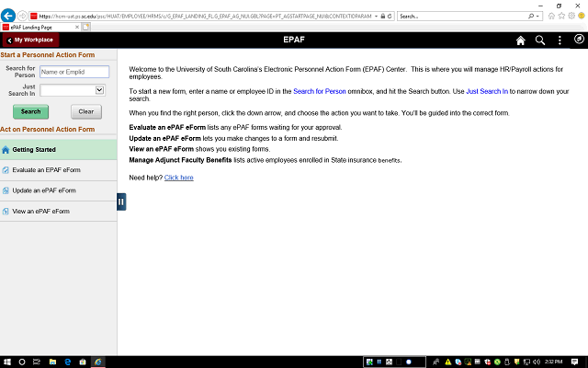This screenshot has width=588, height=368.
Task: Return to My Workplace
Action: [30, 40]
